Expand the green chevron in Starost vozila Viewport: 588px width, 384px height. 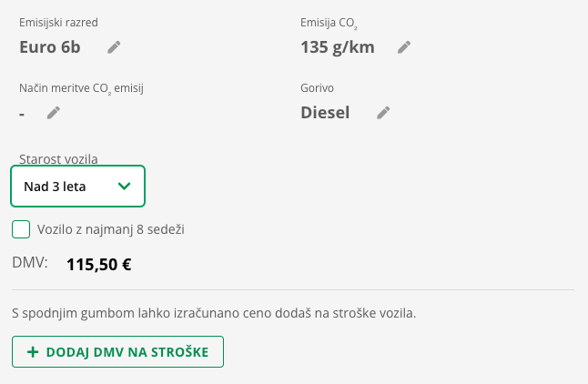[124, 186]
